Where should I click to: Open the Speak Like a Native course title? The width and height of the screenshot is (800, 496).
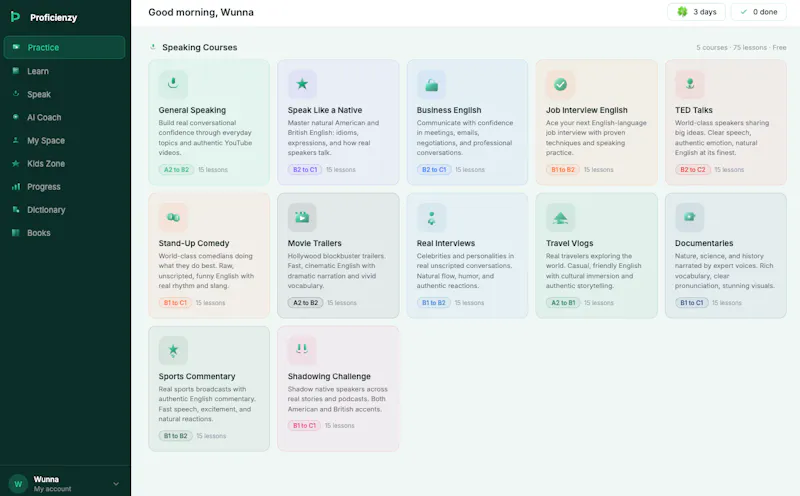[x=324, y=110]
